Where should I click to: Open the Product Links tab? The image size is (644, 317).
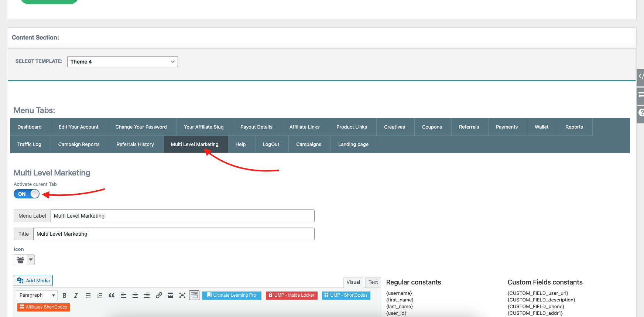[352, 127]
